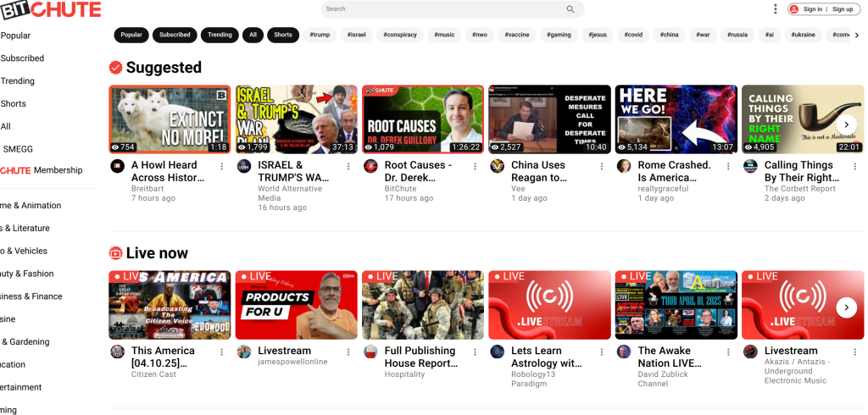Filter by #gaming hashtag chip
The image size is (868, 415).
[559, 35]
